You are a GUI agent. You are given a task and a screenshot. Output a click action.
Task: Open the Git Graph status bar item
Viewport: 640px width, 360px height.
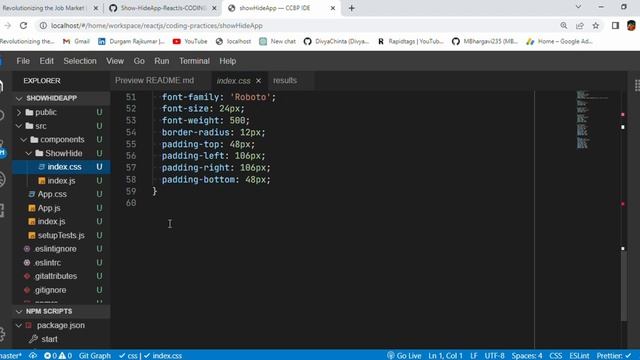click(x=95, y=356)
